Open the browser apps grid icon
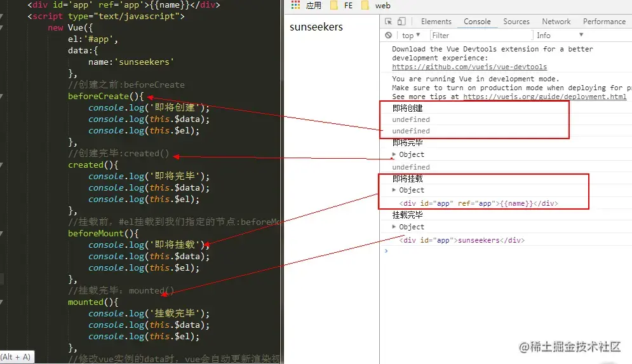Viewport: 632px width, 364px height. pos(295,5)
